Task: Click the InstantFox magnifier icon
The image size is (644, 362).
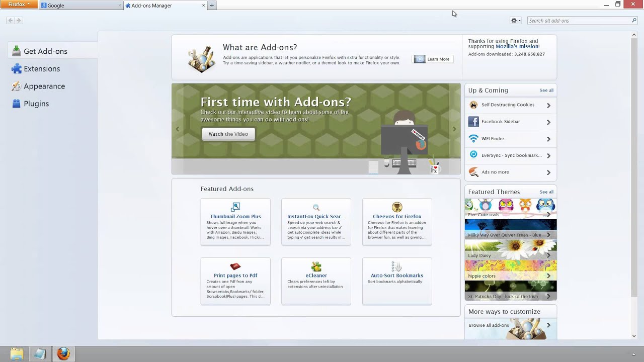Action: tap(316, 207)
